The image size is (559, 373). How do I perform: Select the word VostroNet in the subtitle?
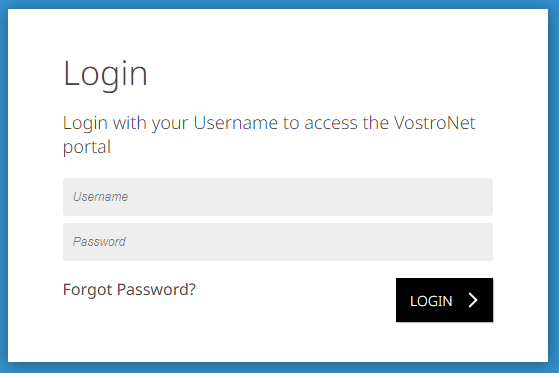pos(435,123)
